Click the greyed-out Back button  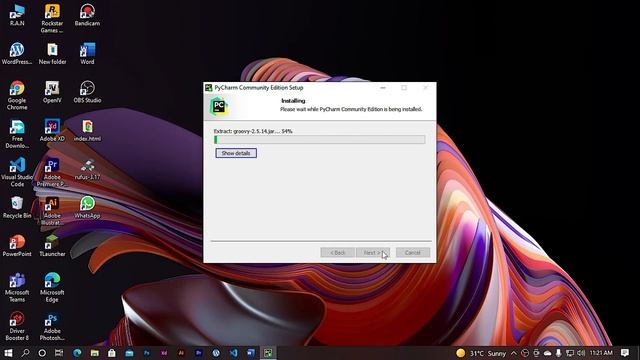pyautogui.click(x=338, y=253)
